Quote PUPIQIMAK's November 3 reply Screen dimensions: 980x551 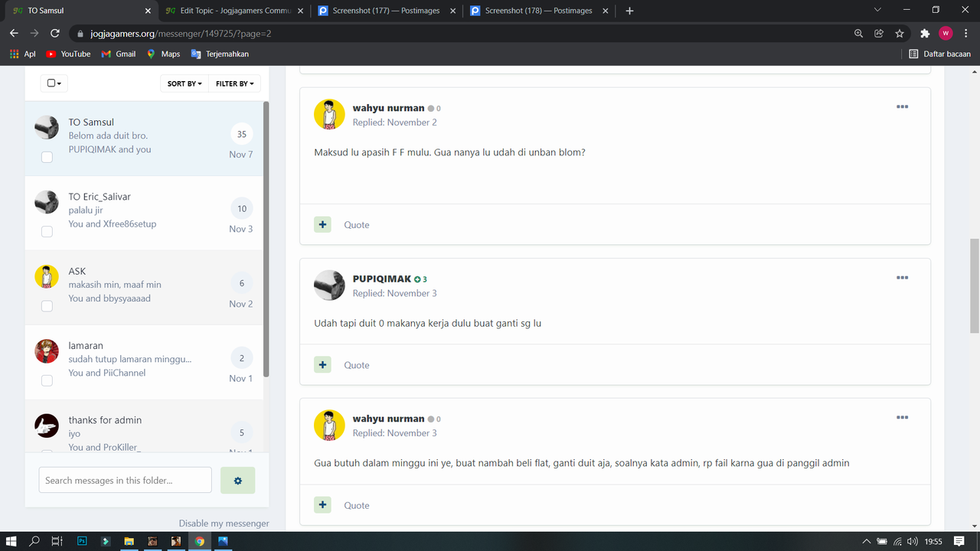[x=357, y=365]
